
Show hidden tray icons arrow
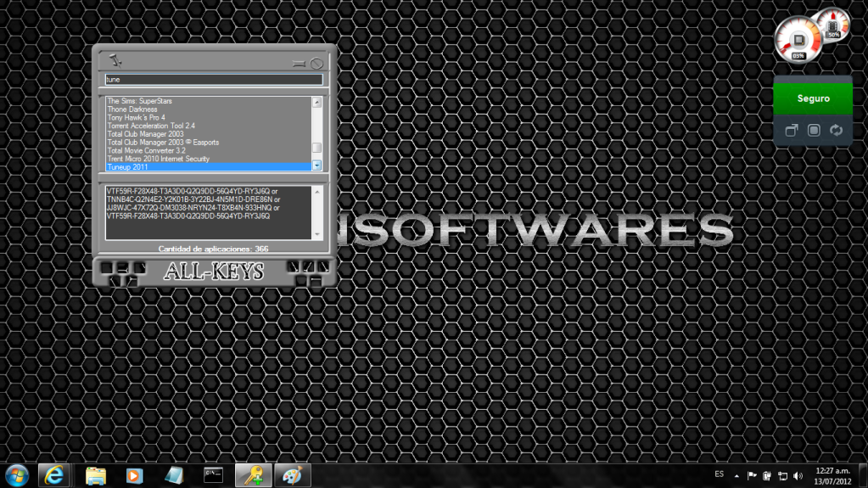[736, 475]
